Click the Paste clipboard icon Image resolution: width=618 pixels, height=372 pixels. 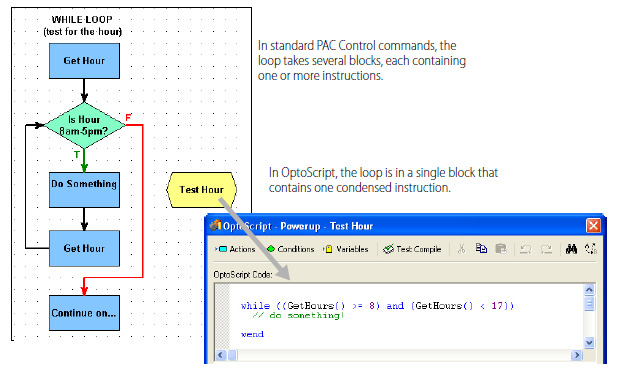coord(501,249)
